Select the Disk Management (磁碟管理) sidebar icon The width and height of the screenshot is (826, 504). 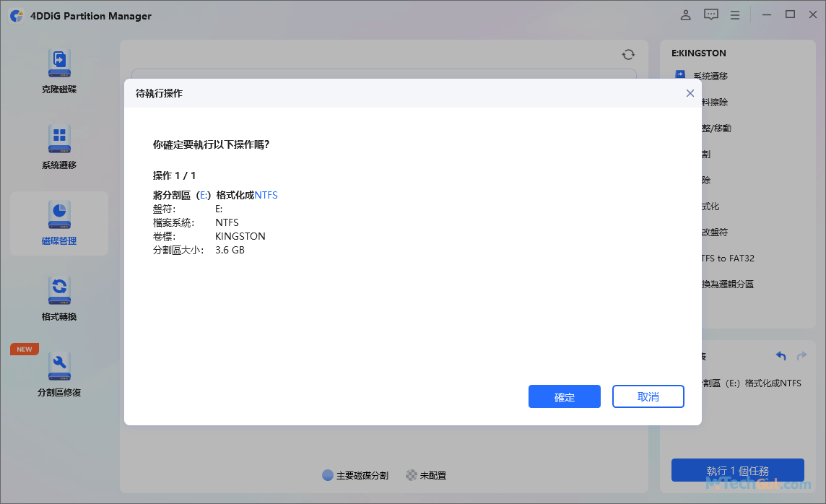point(59,224)
